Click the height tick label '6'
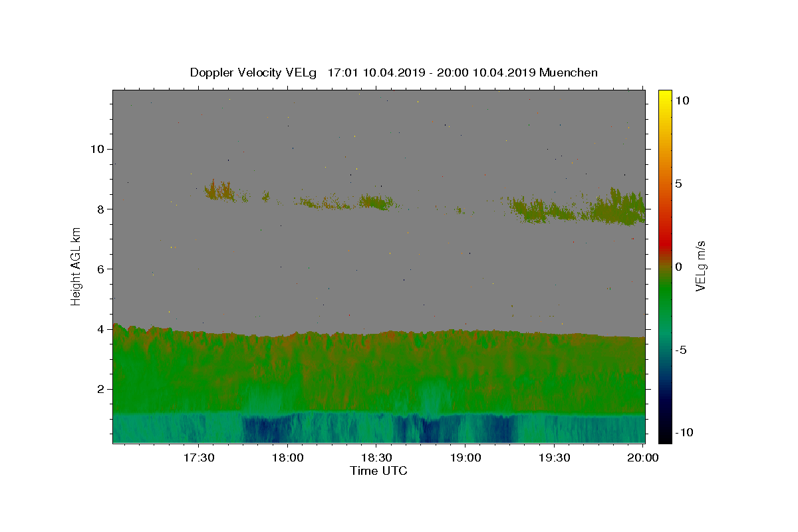Viewport: 798px width, 532px height. tap(100, 269)
